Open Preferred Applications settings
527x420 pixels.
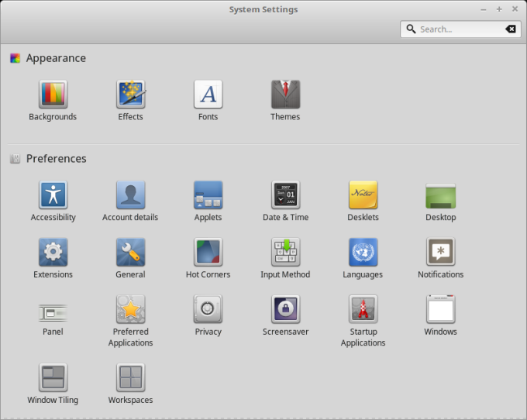(130, 310)
